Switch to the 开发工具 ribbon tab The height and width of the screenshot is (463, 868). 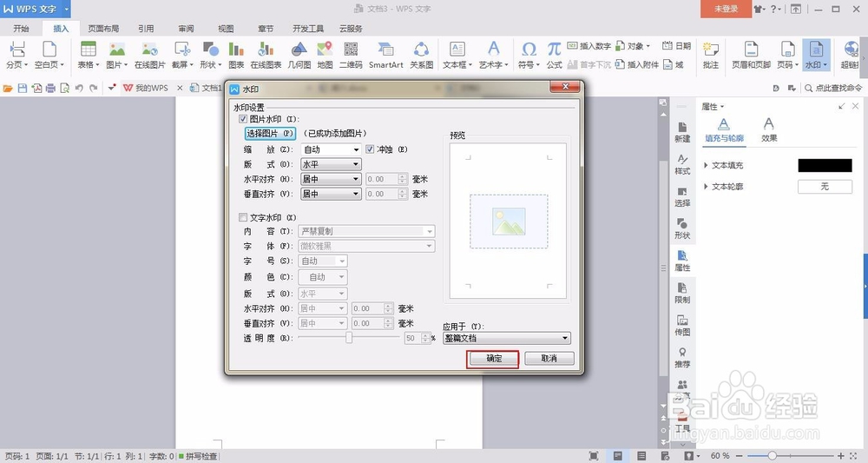tap(308, 29)
